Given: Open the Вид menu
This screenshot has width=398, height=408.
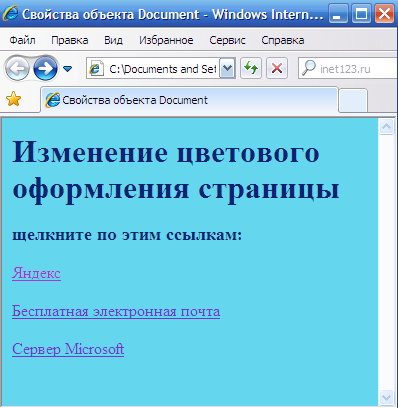Looking at the screenshot, I should point(113,40).
